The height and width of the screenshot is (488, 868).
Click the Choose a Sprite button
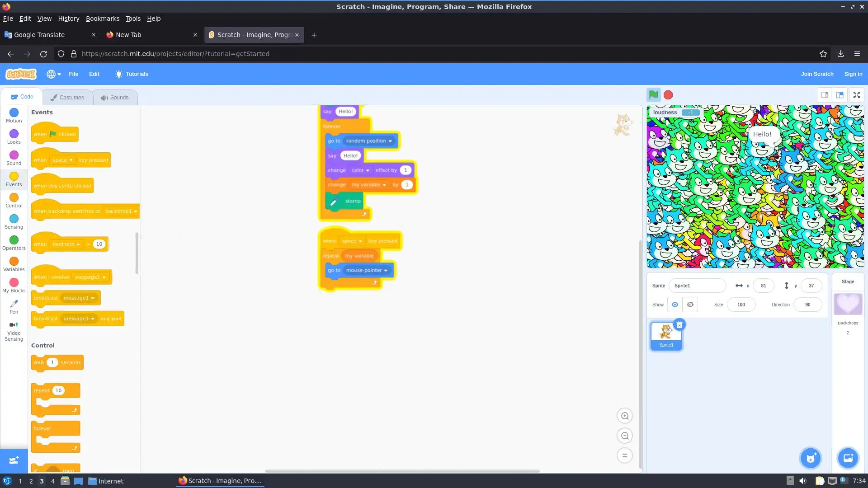[811, 458]
